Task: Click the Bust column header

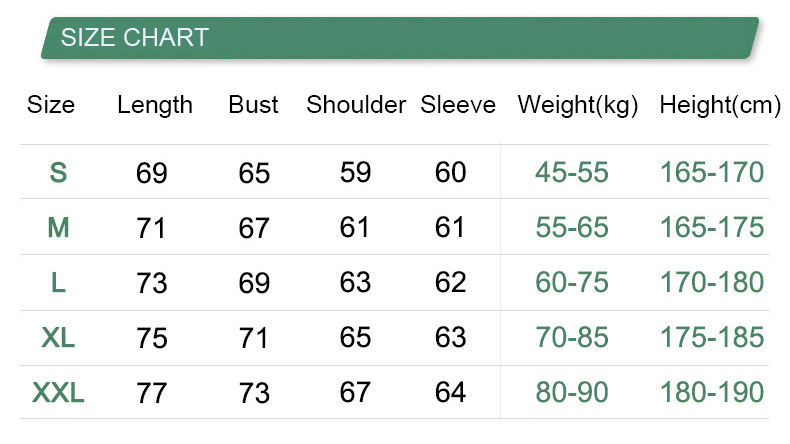Action: 253,105
